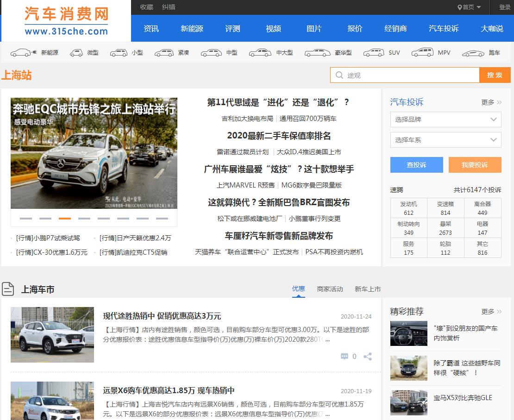Open the 跑车 sports car icon
514x420 pixels.
[473, 53]
